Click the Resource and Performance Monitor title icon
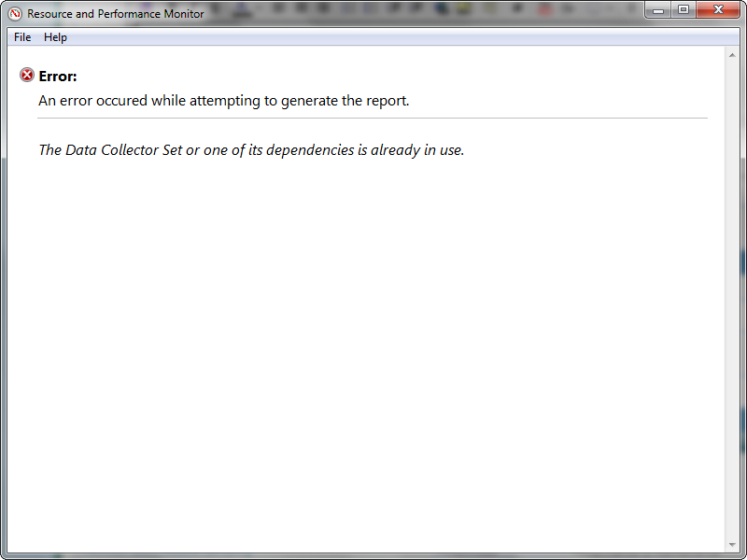 click(15, 14)
